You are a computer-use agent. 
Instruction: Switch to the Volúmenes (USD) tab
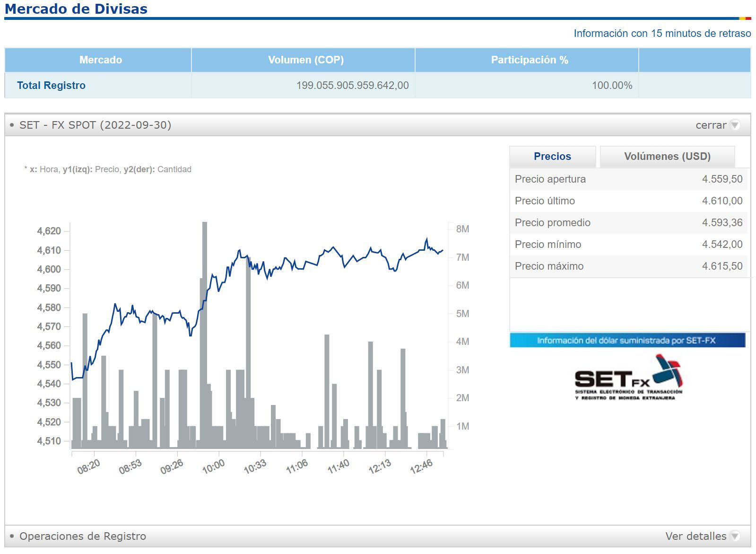click(x=667, y=157)
